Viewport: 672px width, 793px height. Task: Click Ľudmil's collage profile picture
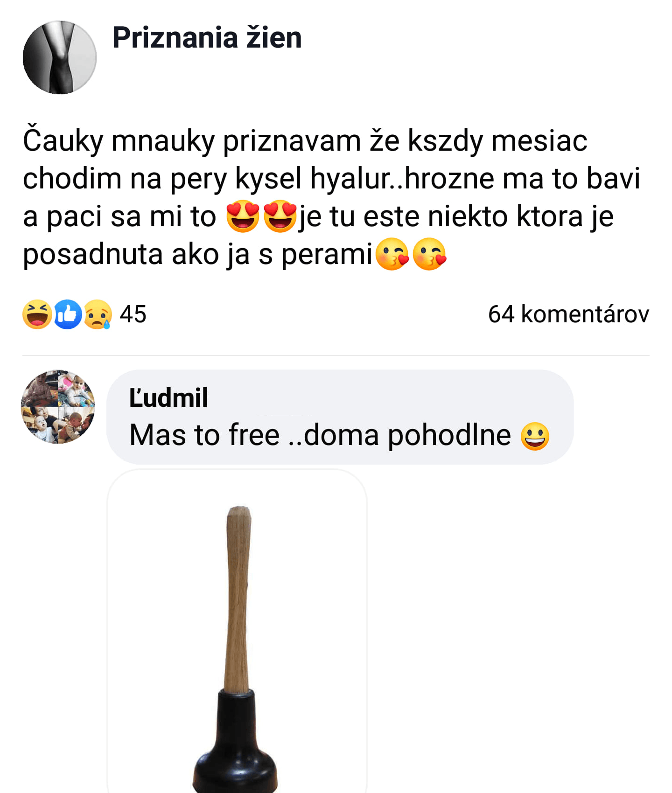(x=58, y=407)
